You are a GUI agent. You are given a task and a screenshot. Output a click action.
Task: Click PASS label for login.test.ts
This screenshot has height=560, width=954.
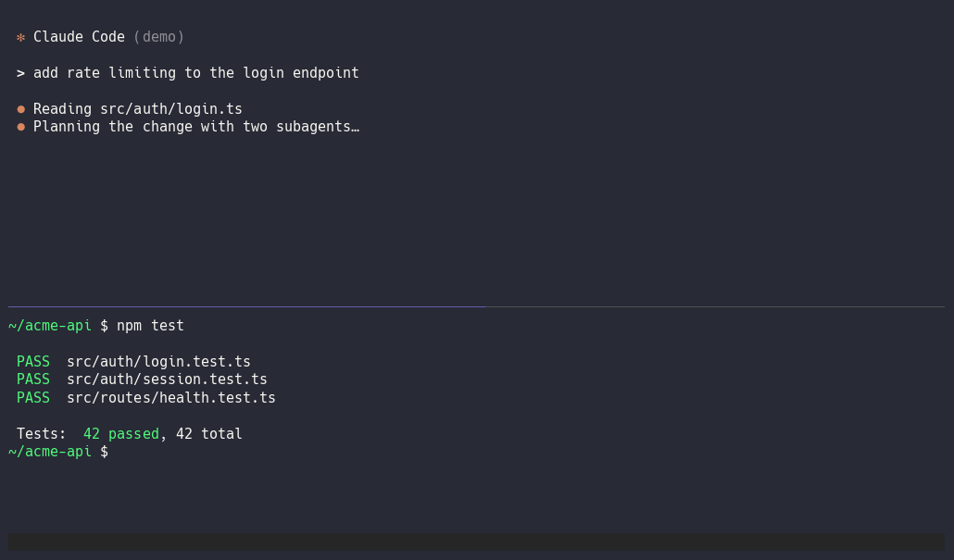coord(32,362)
